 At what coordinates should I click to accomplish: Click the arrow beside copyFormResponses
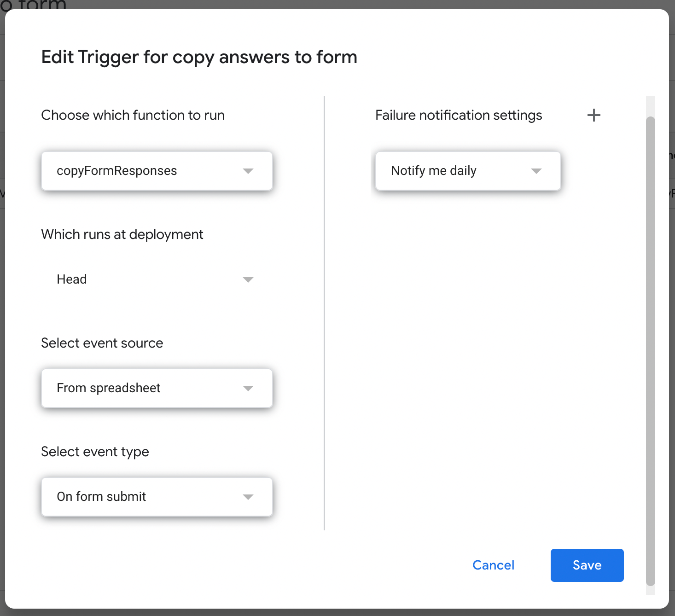[248, 171]
